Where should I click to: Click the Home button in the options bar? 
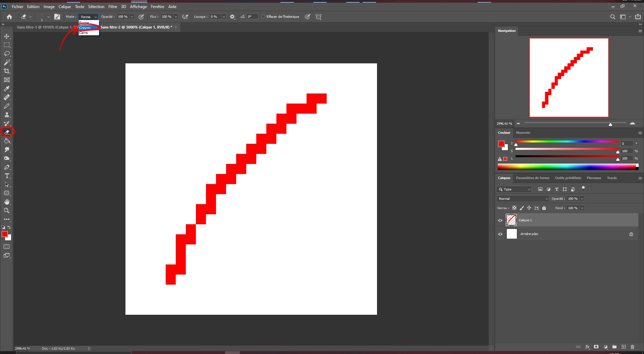point(9,16)
